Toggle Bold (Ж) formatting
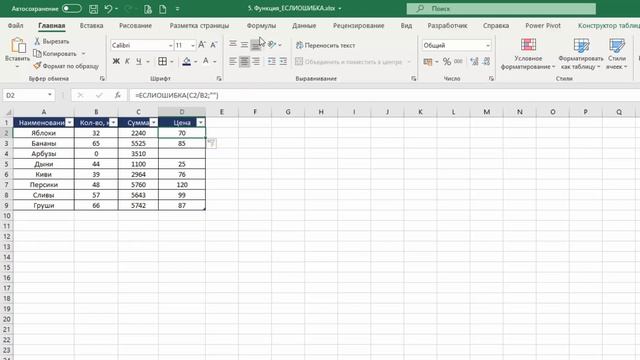 pyautogui.click(x=116, y=61)
